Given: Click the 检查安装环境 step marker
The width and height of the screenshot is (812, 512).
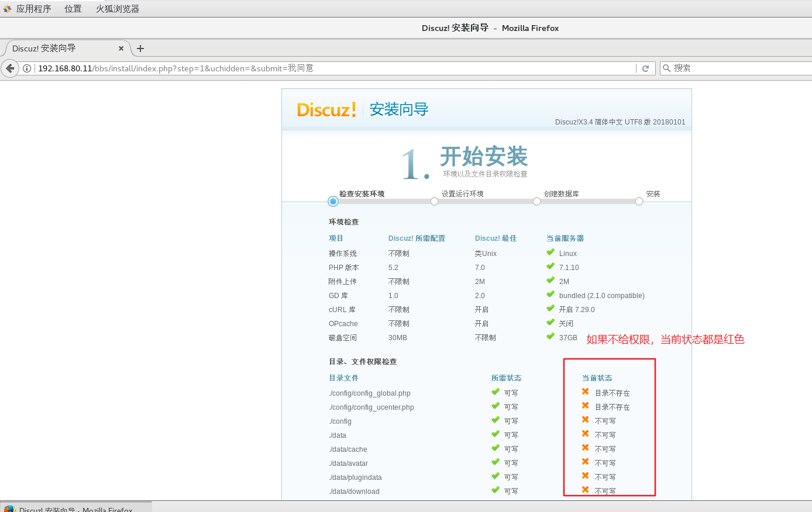Looking at the screenshot, I should pyautogui.click(x=333, y=201).
